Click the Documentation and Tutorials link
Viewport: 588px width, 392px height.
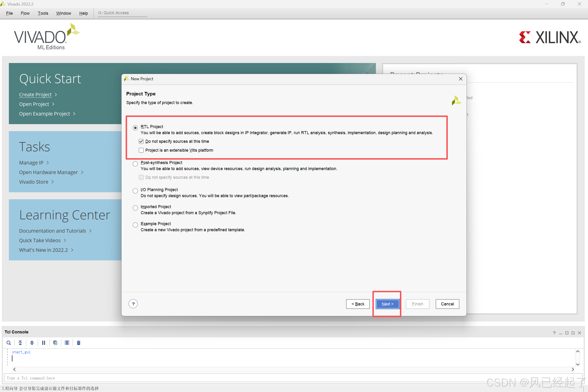[x=52, y=231]
